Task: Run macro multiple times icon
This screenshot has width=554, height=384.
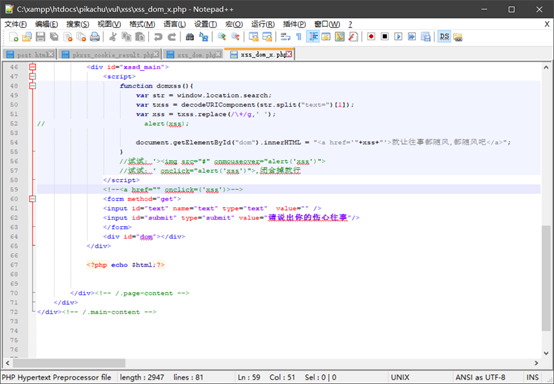Action: point(412,37)
